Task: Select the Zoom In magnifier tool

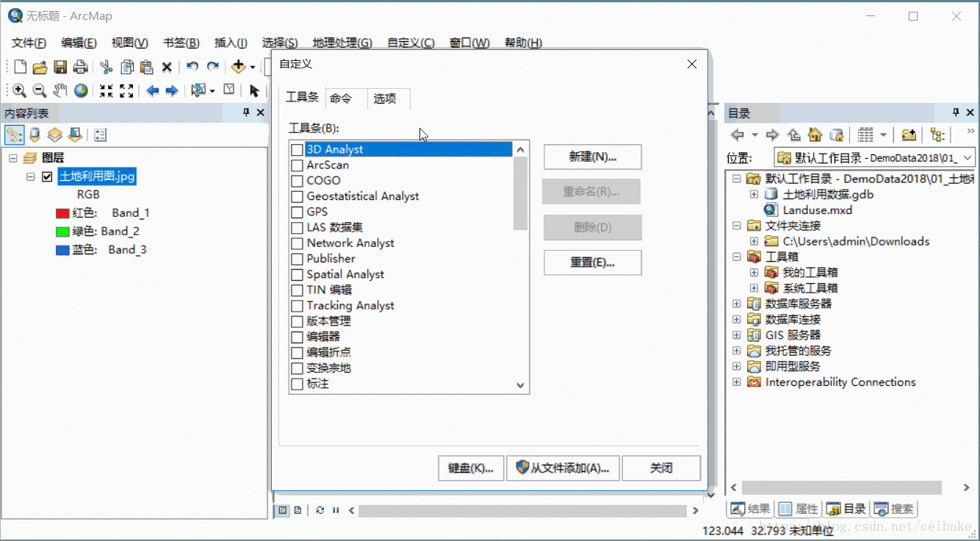Action: tap(20, 90)
